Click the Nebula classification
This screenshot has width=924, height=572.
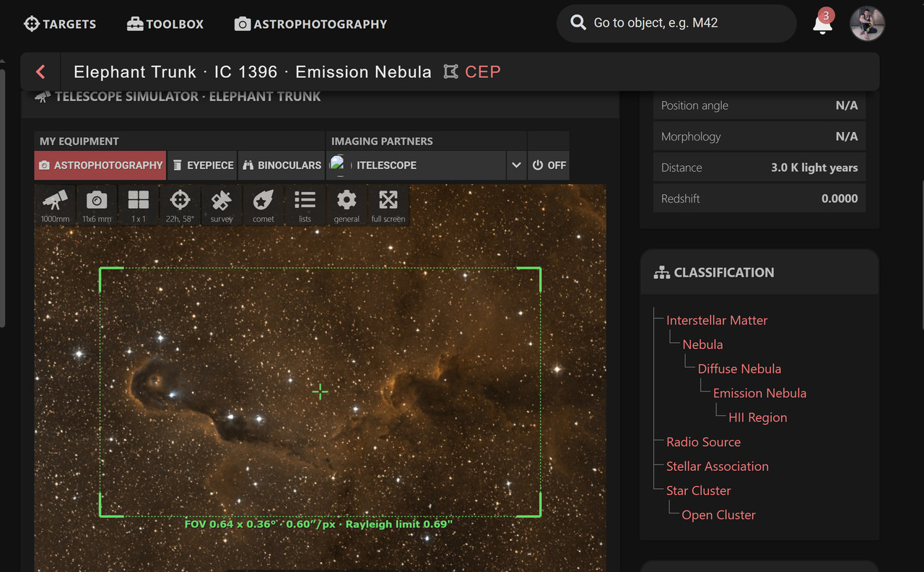702,344
